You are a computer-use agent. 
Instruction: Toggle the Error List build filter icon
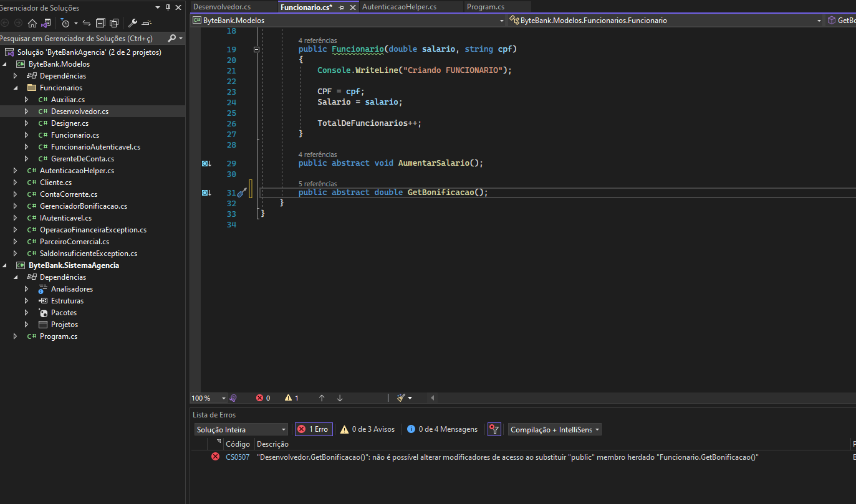click(494, 429)
